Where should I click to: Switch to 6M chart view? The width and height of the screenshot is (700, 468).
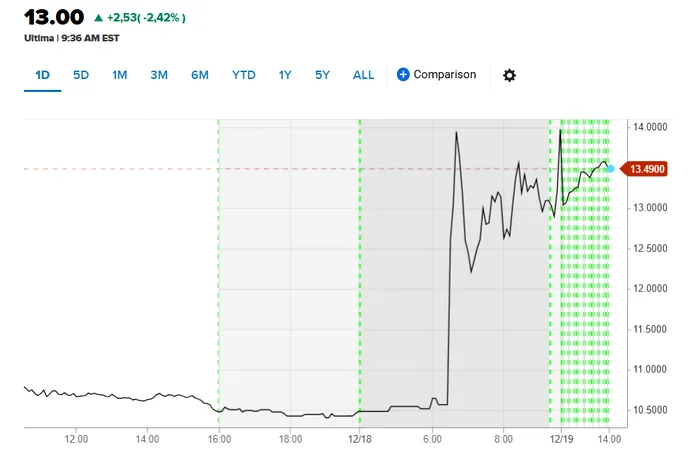(199, 75)
